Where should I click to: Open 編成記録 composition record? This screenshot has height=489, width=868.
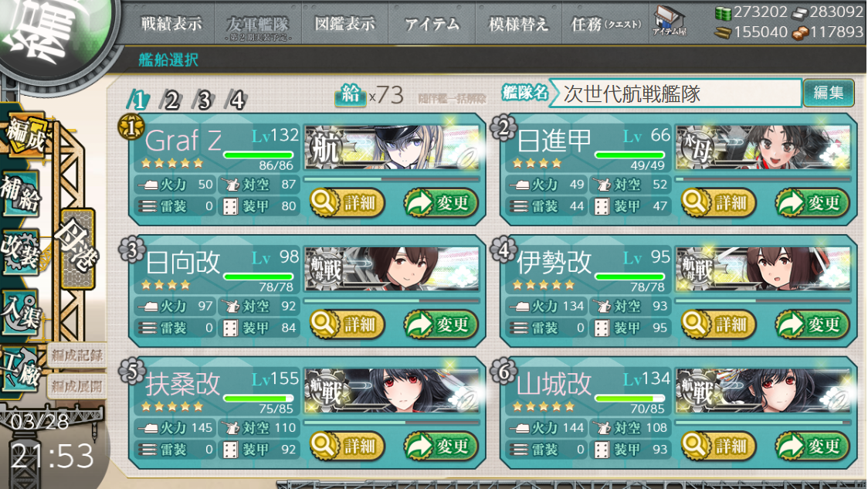pos(77,355)
